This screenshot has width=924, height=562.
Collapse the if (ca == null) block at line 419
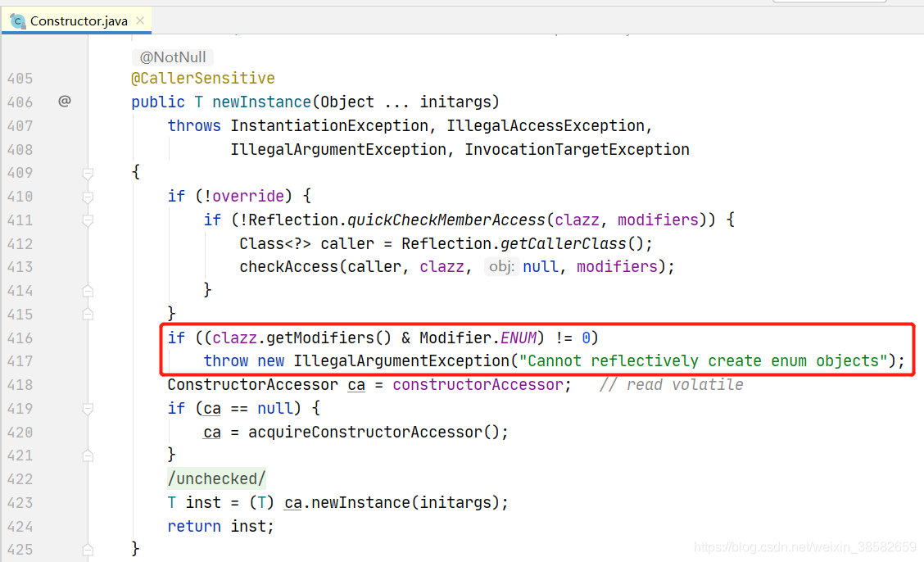coord(88,408)
